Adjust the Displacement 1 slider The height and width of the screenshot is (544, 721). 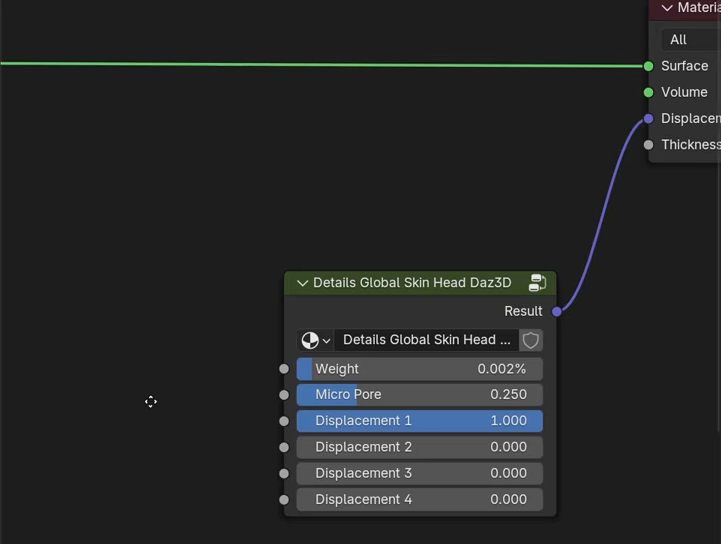[x=420, y=421]
